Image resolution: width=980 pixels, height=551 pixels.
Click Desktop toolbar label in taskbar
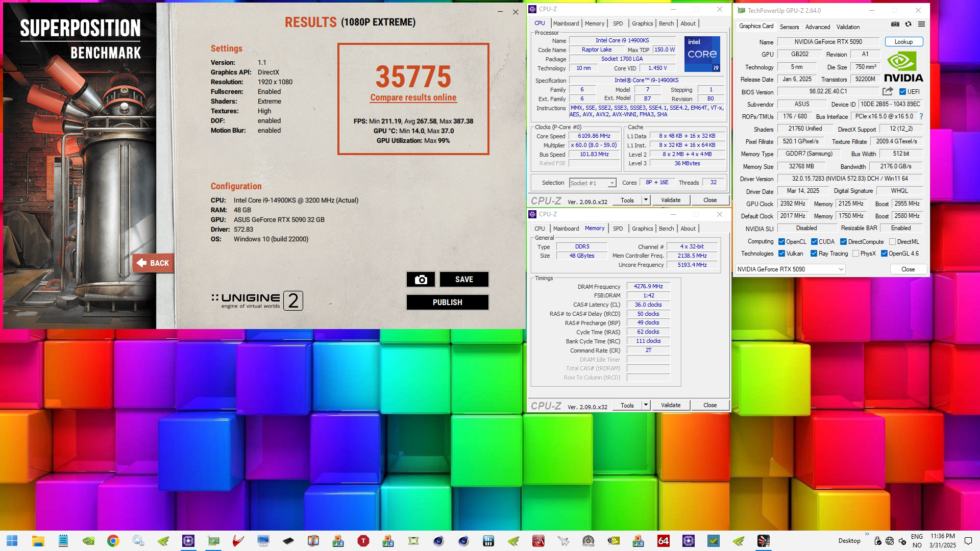[849, 541]
